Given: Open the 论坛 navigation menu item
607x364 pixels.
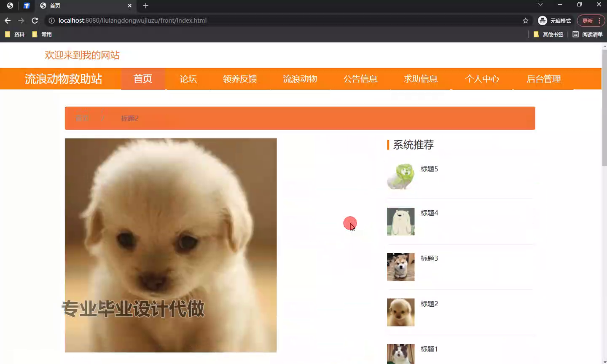Looking at the screenshot, I should tap(188, 79).
